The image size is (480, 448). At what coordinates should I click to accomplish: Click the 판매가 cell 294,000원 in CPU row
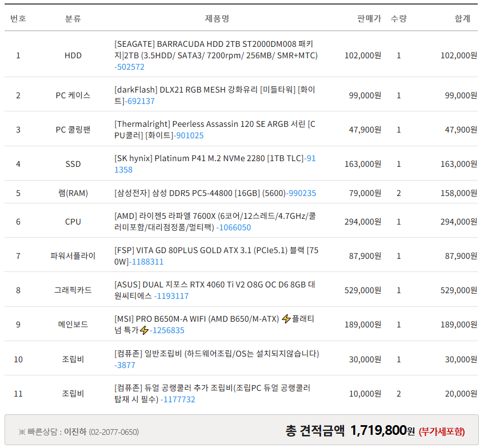[x=363, y=222]
